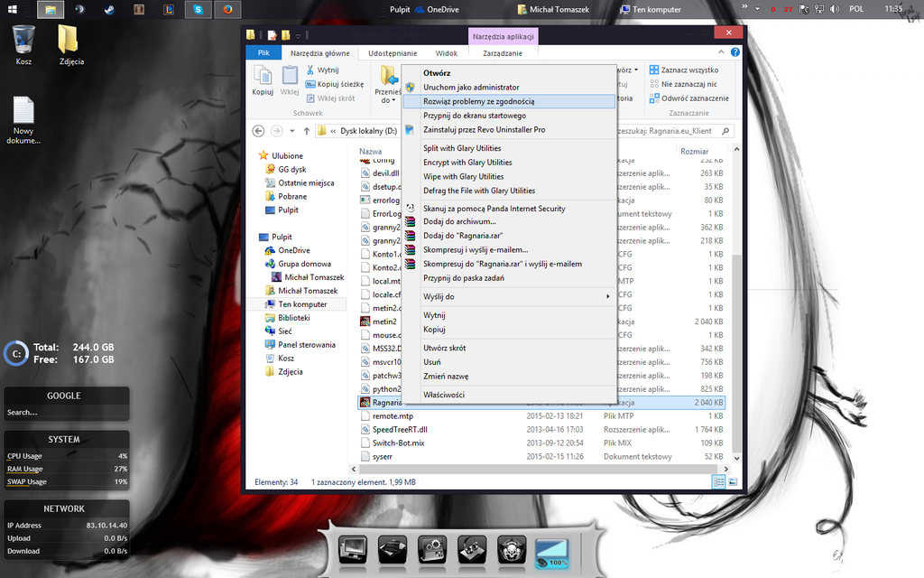Image resolution: width=924 pixels, height=578 pixels.
Task: Click the Kopiuj icon in the ribbon
Action: [263, 80]
